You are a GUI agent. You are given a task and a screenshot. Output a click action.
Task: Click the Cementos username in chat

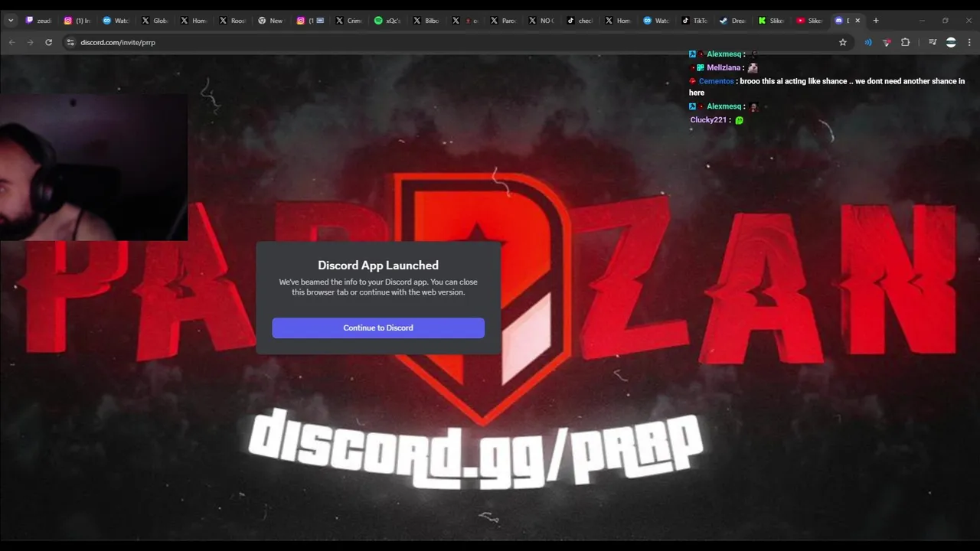coord(716,81)
